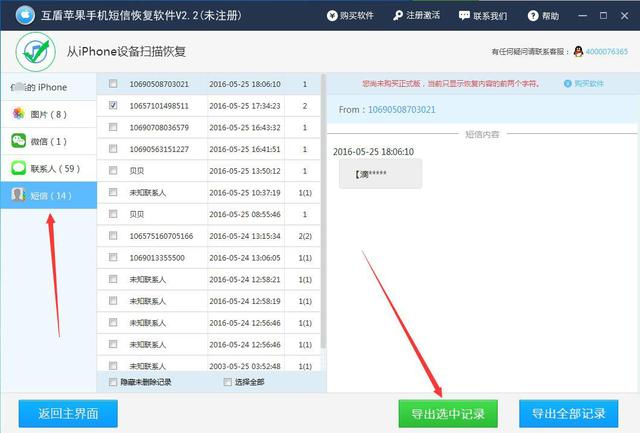Select the timestamp 2016-05-25 16:43:32
This screenshot has height=433, width=640.
pyautogui.click(x=245, y=127)
